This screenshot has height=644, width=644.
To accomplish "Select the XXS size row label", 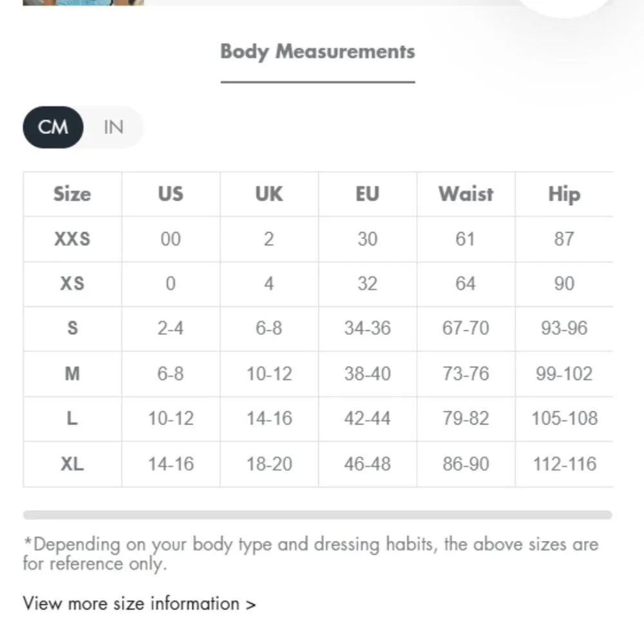I will coord(72,239).
